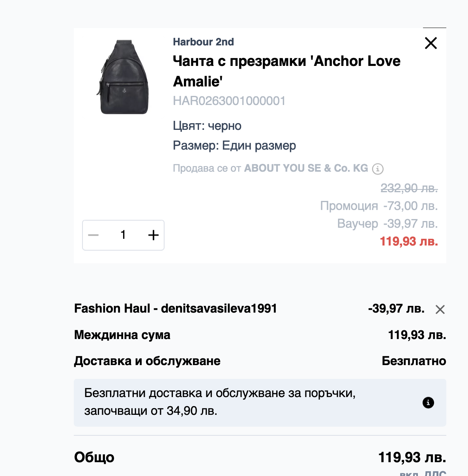Click the ABOUT YOU SE & Co. KG seller name
The width and height of the screenshot is (468, 476).
306,169
